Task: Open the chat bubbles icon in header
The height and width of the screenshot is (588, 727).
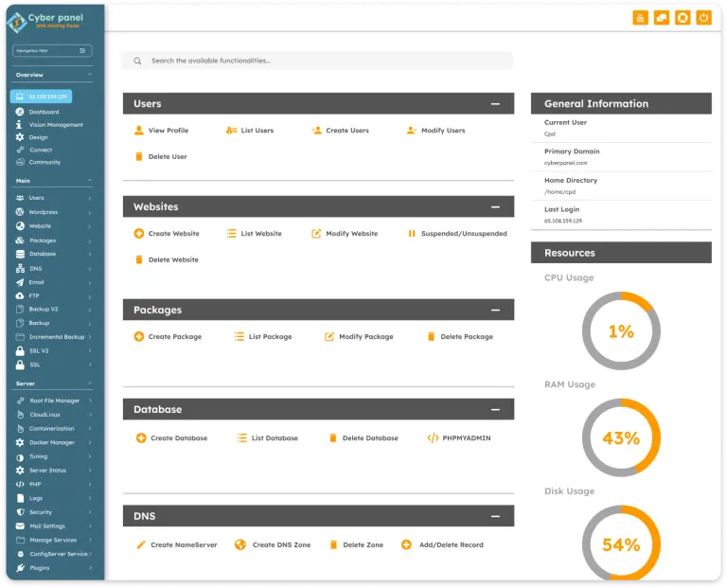Action: click(x=662, y=17)
